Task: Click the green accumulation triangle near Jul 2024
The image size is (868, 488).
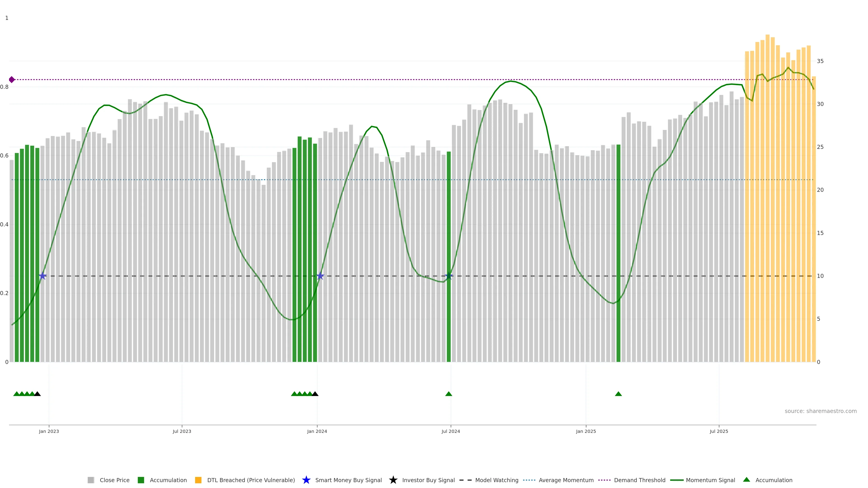Action: [448, 394]
